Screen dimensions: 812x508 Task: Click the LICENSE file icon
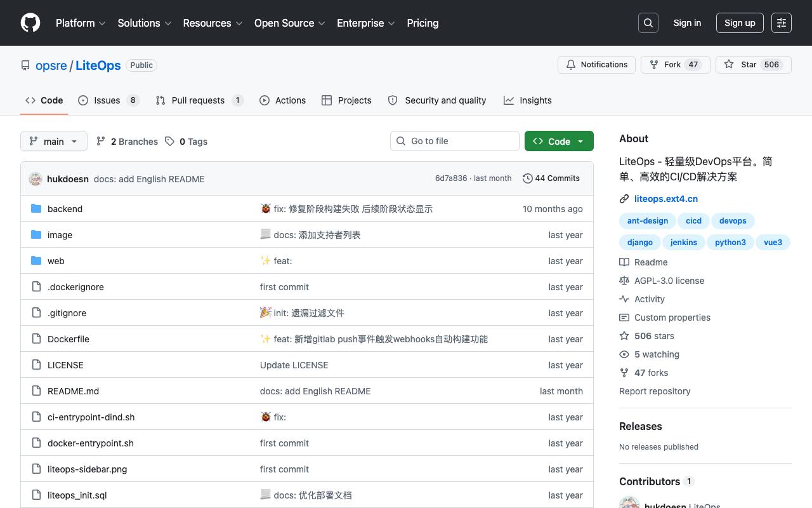36,365
